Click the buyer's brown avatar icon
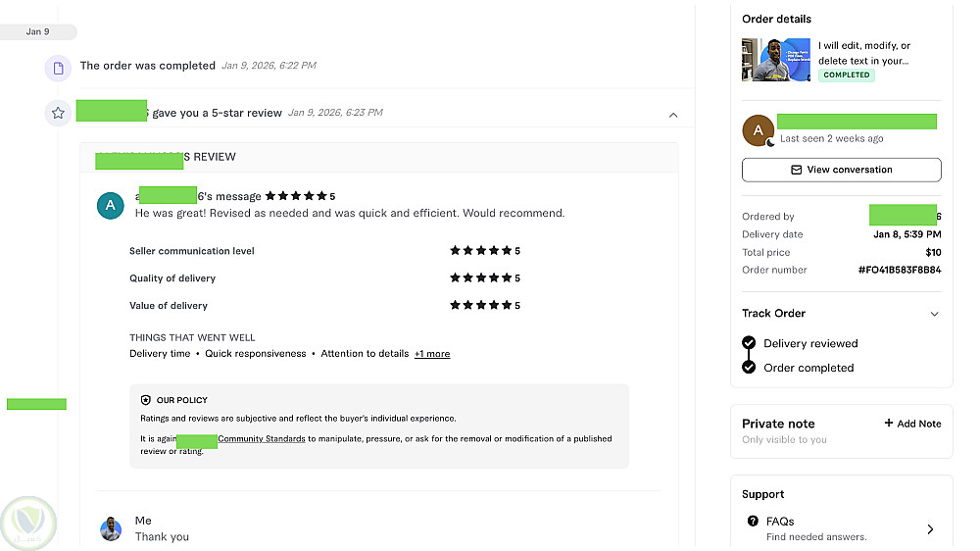 click(758, 130)
